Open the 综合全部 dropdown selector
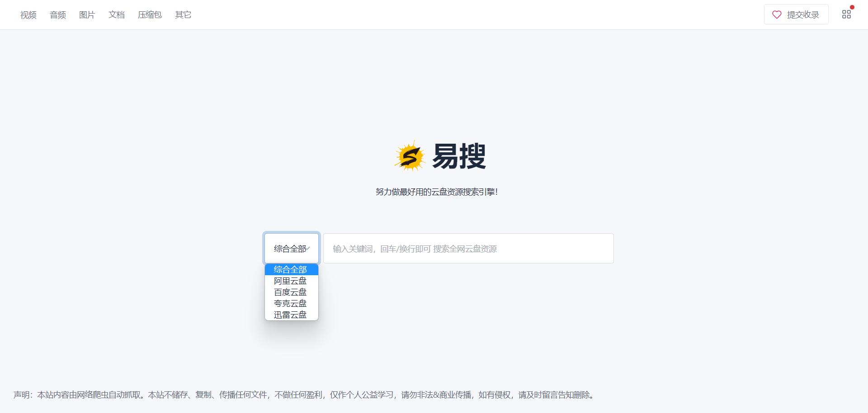This screenshot has width=868, height=413. tap(291, 248)
